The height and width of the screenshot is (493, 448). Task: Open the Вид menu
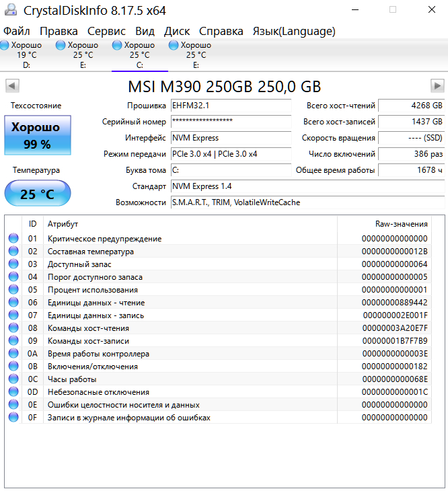coord(145,32)
